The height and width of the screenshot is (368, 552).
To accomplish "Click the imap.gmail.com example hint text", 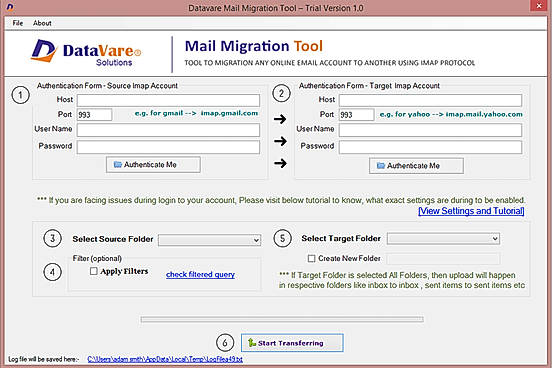I will [196, 113].
